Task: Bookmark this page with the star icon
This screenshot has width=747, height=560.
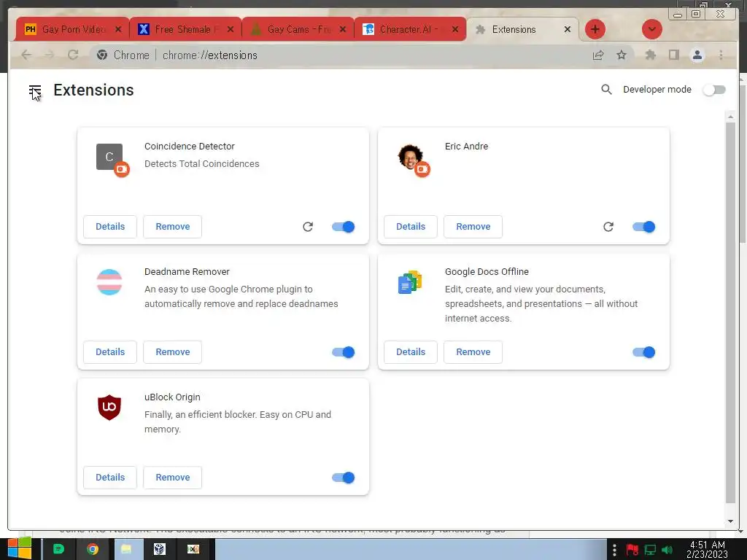Action: pyautogui.click(x=622, y=55)
